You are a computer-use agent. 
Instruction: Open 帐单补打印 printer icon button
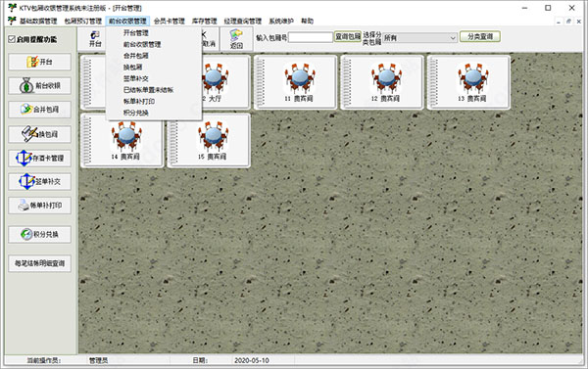pos(24,206)
